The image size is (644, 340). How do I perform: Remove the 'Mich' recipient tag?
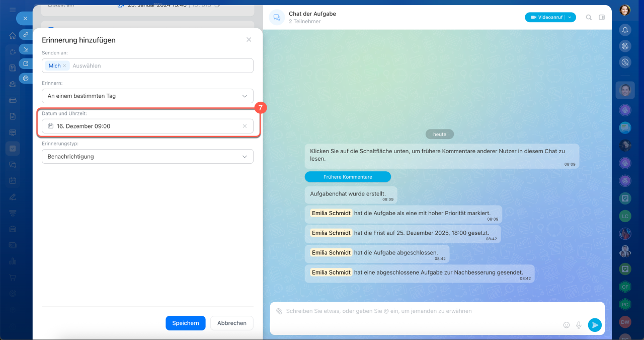point(64,66)
